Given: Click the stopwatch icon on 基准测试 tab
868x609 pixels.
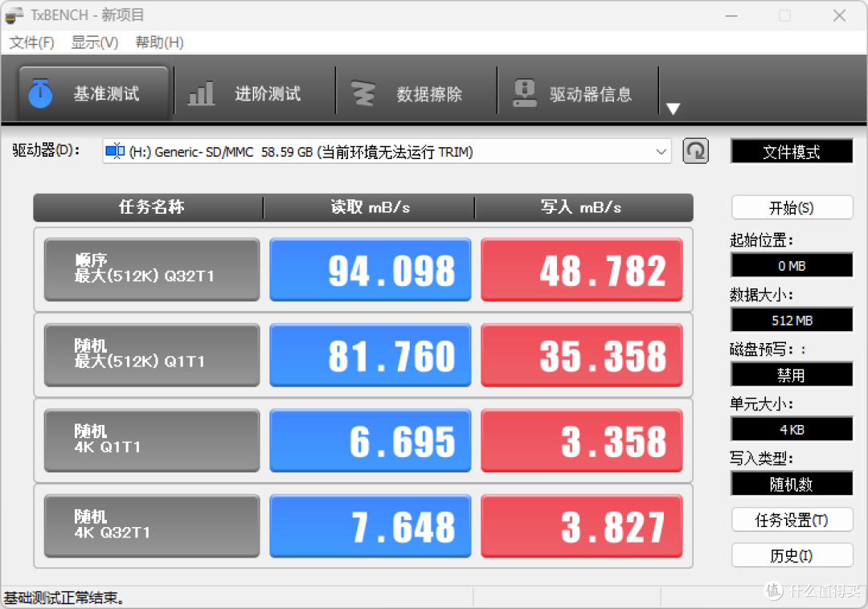Looking at the screenshot, I should point(40,93).
